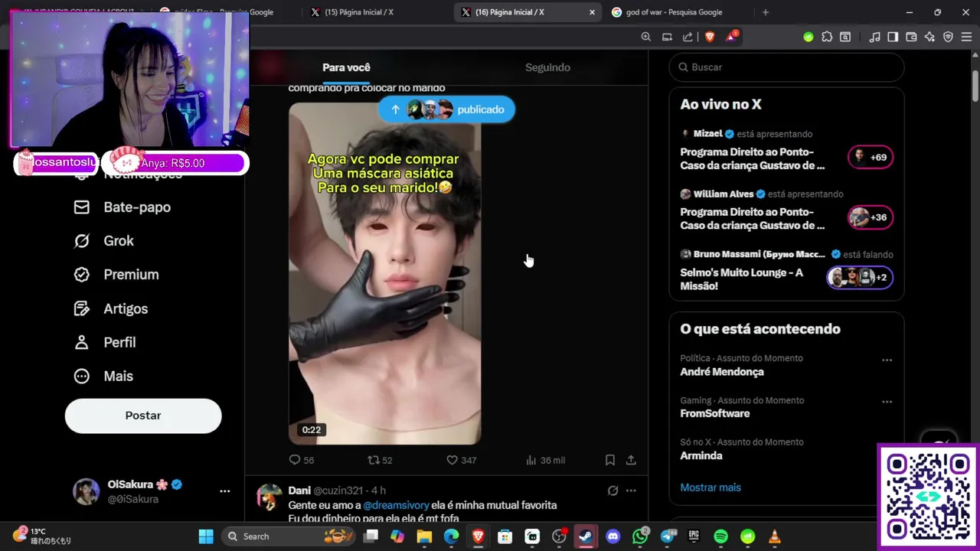Click Grok icon on Dani's post

coord(612,491)
